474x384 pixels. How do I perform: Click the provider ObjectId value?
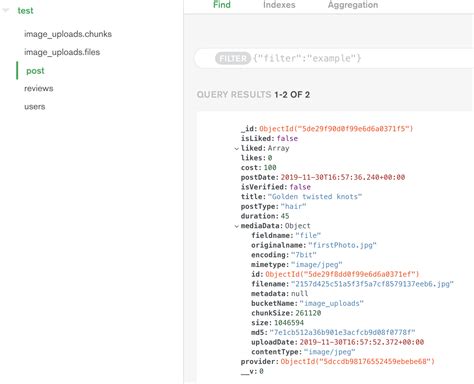click(x=358, y=362)
